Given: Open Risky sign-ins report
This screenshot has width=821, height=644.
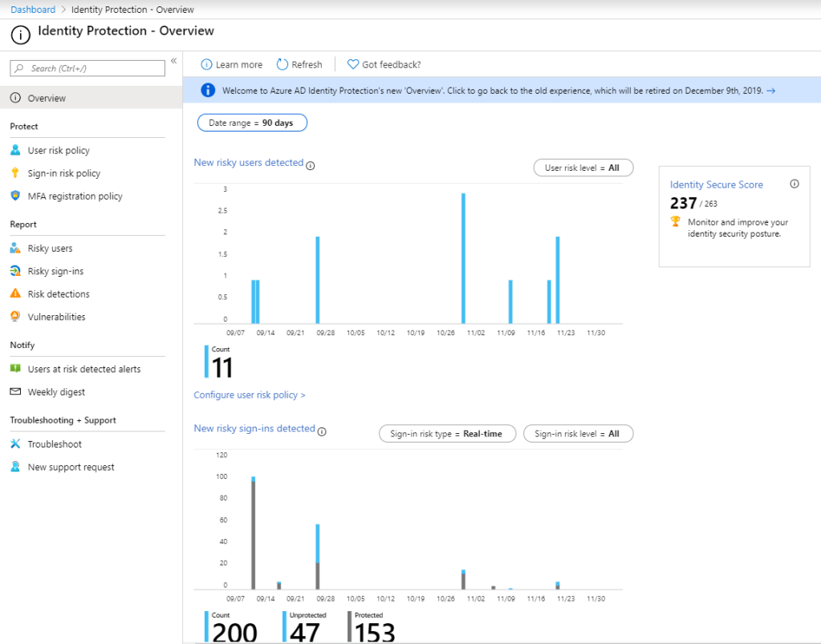Looking at the screenshot, I should point(55,271).
